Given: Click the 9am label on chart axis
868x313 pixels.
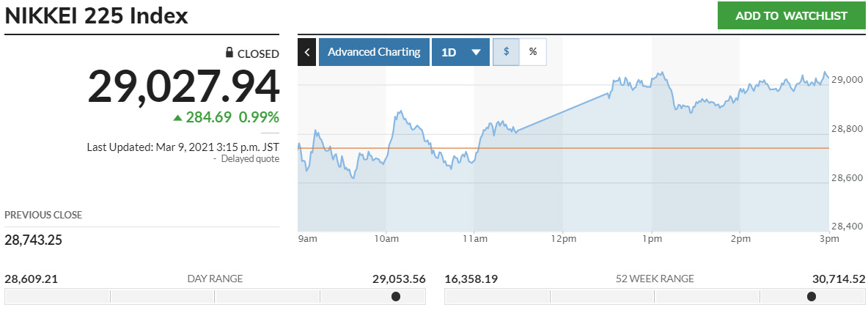Looking at the screenshot, I should (x=308, y=239).
